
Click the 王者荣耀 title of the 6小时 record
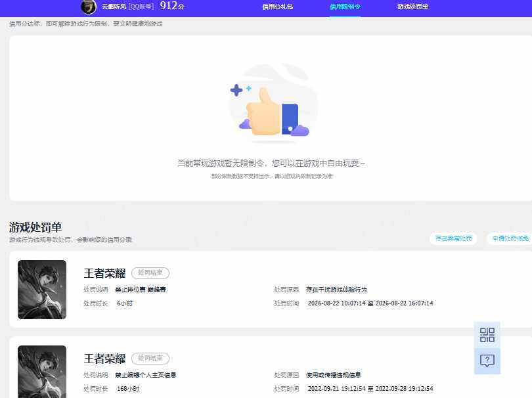tap(104, 273)
